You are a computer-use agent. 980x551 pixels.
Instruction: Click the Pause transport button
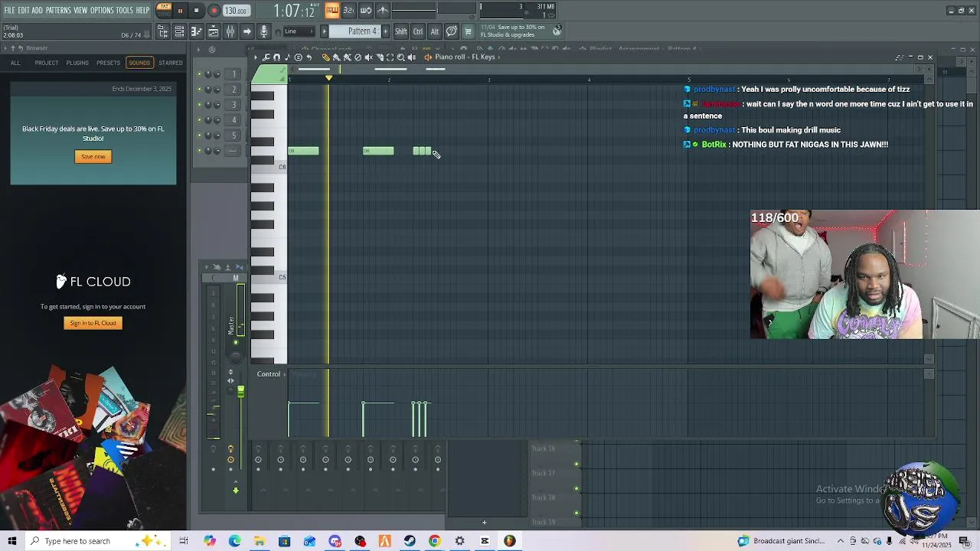(x=180, y=11)
